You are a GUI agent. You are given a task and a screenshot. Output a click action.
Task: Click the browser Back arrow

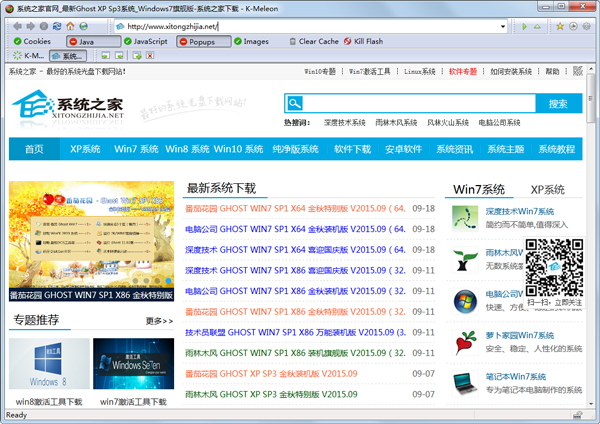click(x=17, y=26)
